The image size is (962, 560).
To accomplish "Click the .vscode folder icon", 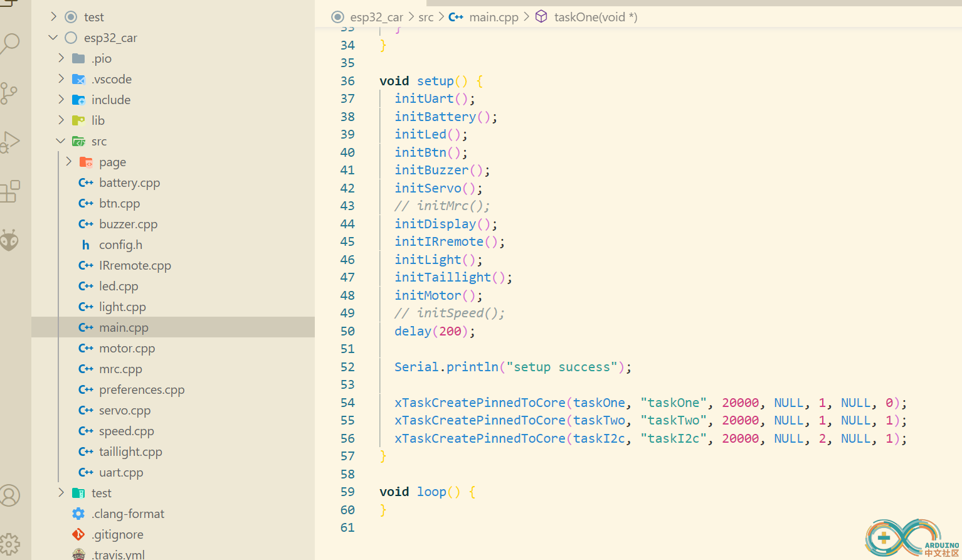I will pos(78,79).
